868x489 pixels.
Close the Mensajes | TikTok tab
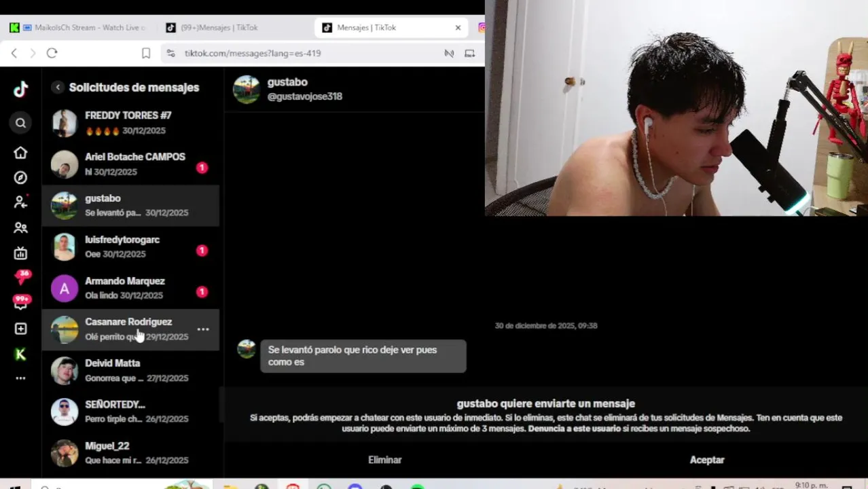click(x=458, y=27)
